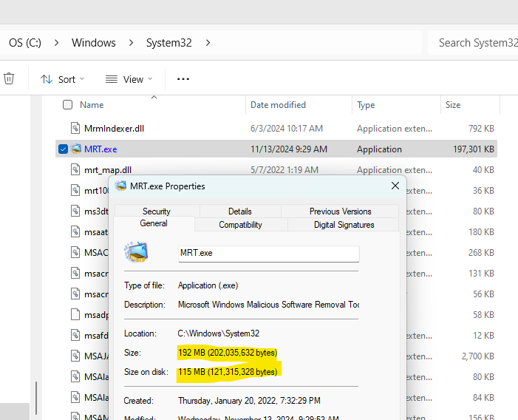Click the 192 MB size value in Properties

228,353
